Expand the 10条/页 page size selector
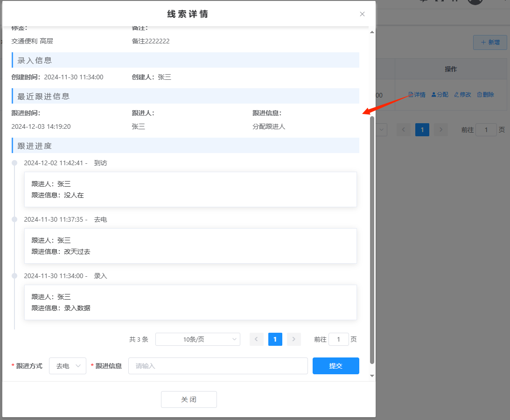 [197, 339]
